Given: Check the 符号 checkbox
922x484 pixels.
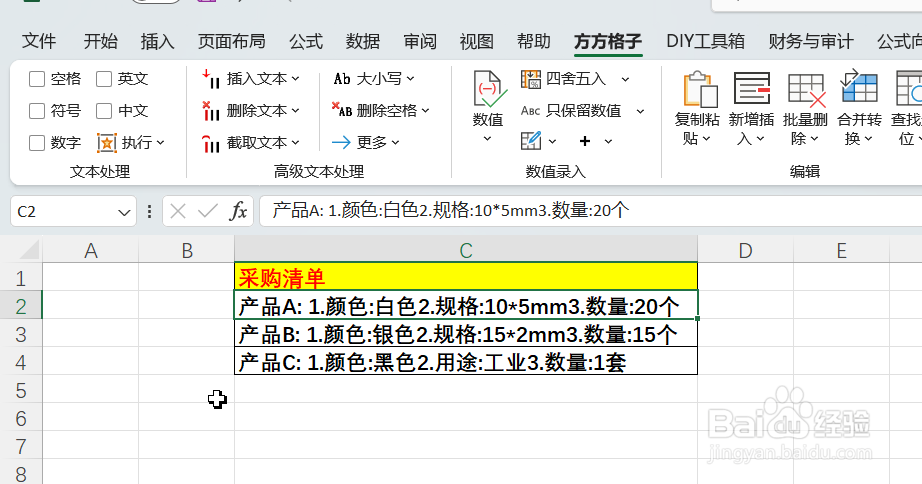Looking at the screenshot, I should pyautogui.click(x=37, y=111).
